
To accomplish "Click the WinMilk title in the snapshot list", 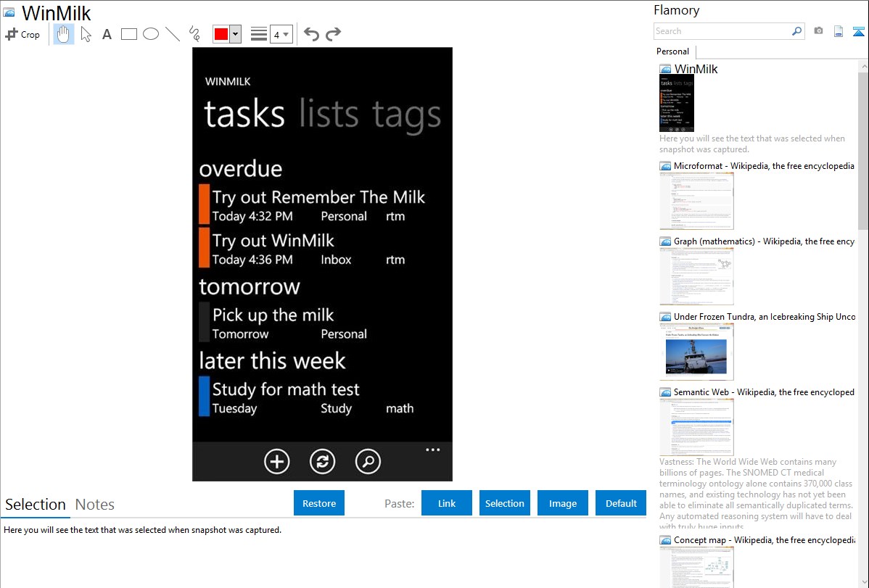I will click(x=696, y=69).
